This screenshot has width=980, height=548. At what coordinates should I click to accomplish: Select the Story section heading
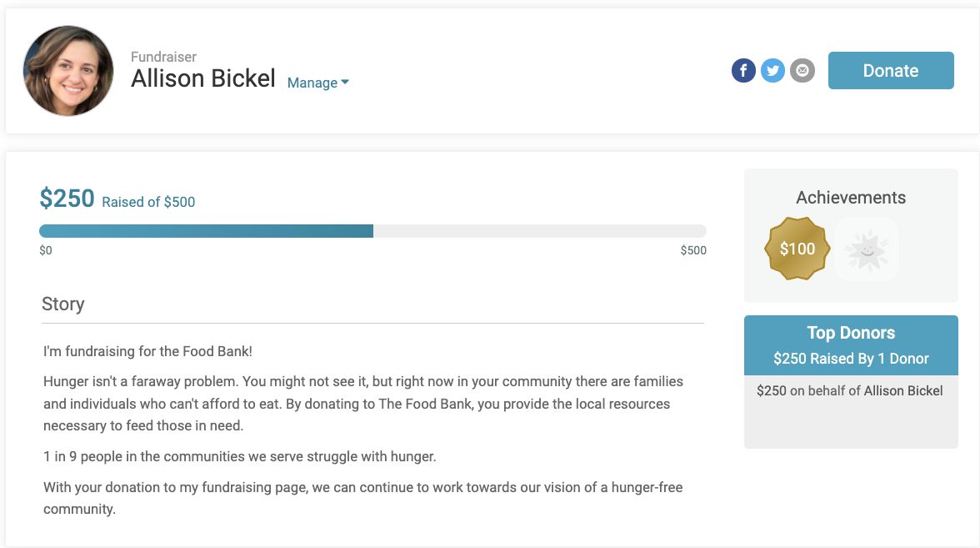(x=63, y=304)
